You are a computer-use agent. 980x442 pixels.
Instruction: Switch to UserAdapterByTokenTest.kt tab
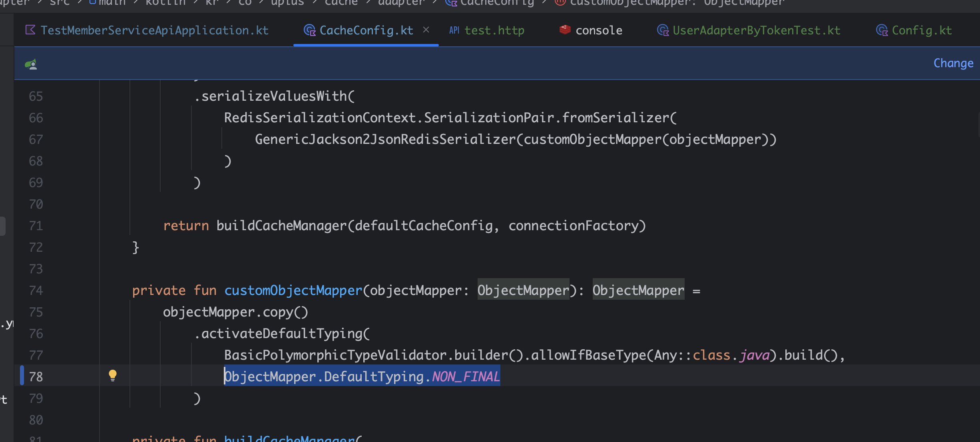pyautogui.click(x=756, y=30)
